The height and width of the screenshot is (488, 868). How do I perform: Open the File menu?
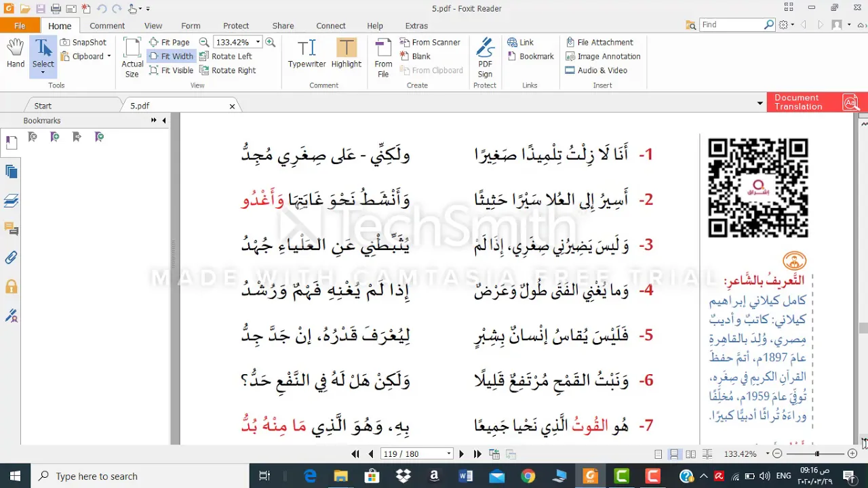tap(20, 26)
